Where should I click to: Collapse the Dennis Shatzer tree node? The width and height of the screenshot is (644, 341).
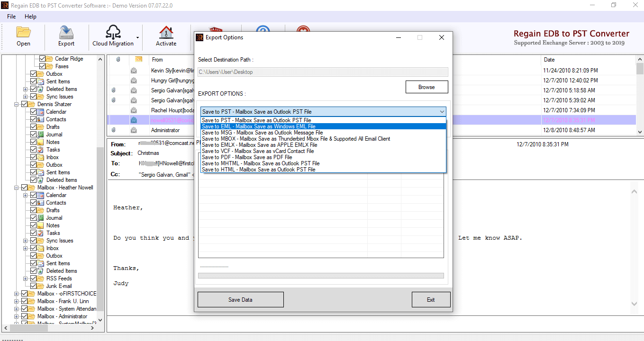click(17, 104)
